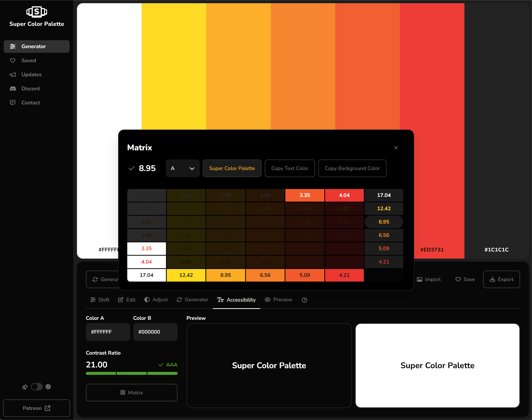Select the 5.09 cell in bottom row
Viewport: 532px width, 420px height.
point(305,275)
